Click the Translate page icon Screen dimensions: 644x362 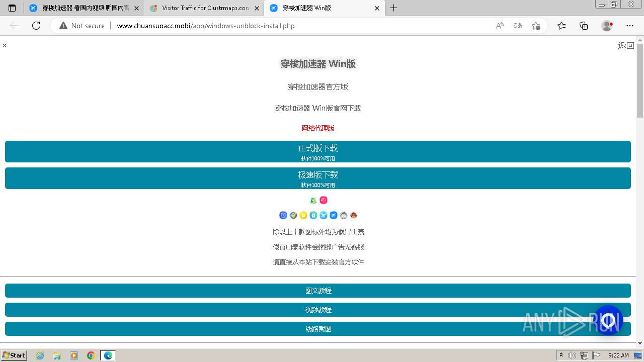pyautogui.click(x=518, y=26)
